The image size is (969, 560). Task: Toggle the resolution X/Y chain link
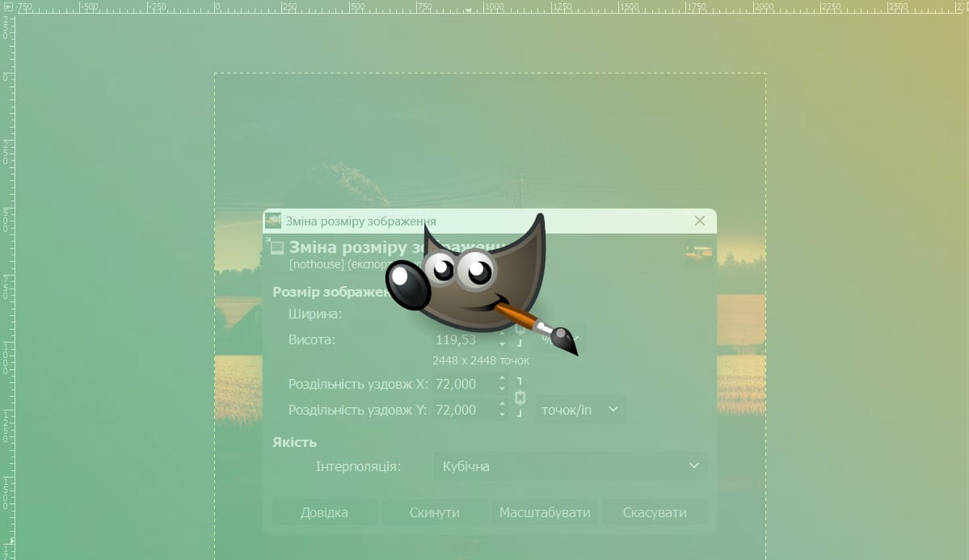tap(520, 398)
